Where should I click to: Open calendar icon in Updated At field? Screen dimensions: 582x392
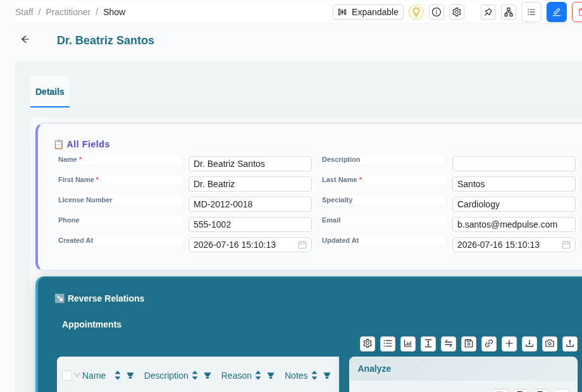(566, 245)
